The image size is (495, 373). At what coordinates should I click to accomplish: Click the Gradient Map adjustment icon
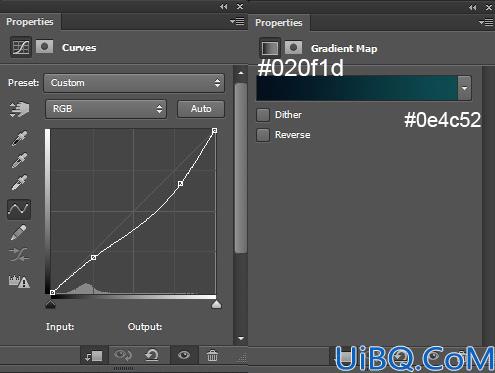point(270,48)
